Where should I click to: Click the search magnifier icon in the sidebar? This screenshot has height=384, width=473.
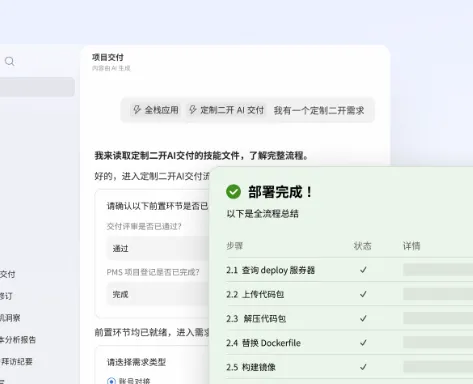pos(9,61)
